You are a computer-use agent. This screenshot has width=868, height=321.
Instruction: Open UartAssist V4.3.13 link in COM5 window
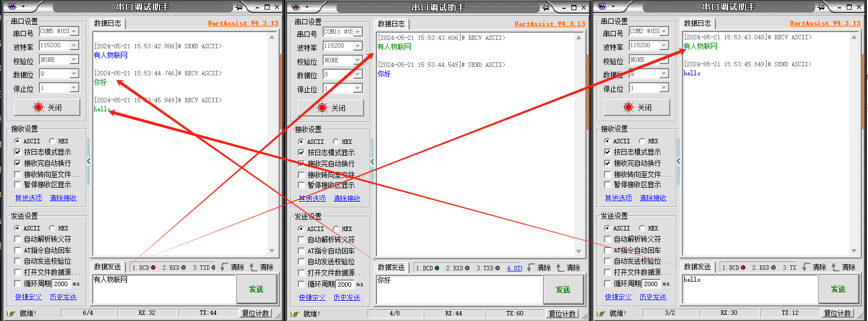tap(243, 23)
